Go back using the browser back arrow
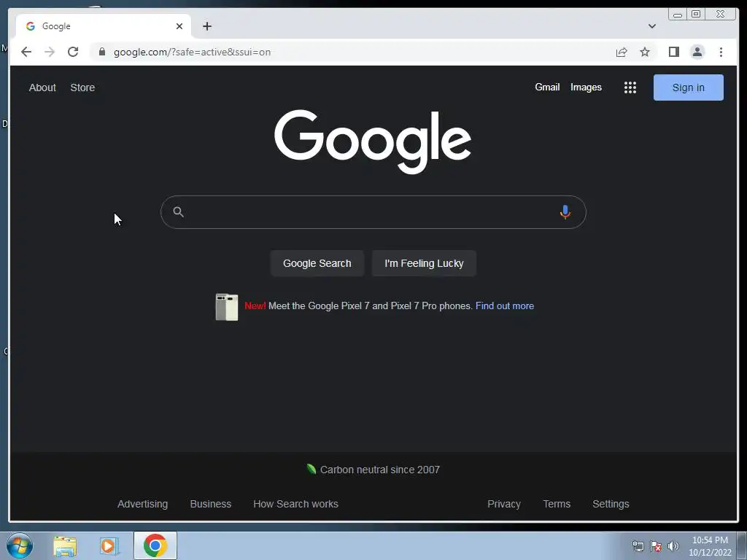 pyautogui.click(x=26, y=52)
